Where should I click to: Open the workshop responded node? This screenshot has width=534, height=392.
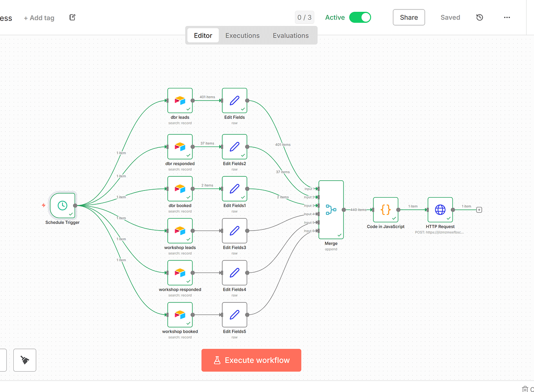tap(180, 273)
